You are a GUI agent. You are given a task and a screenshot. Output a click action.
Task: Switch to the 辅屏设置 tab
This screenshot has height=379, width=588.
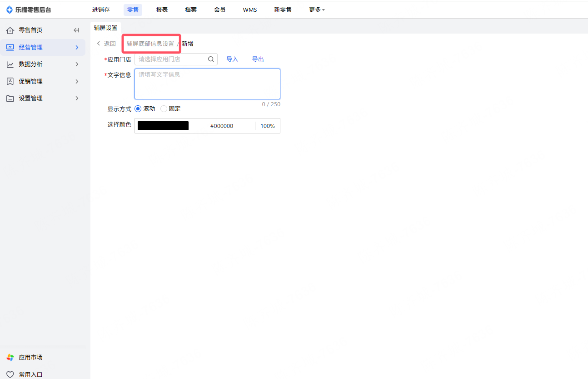click(106, 28)
